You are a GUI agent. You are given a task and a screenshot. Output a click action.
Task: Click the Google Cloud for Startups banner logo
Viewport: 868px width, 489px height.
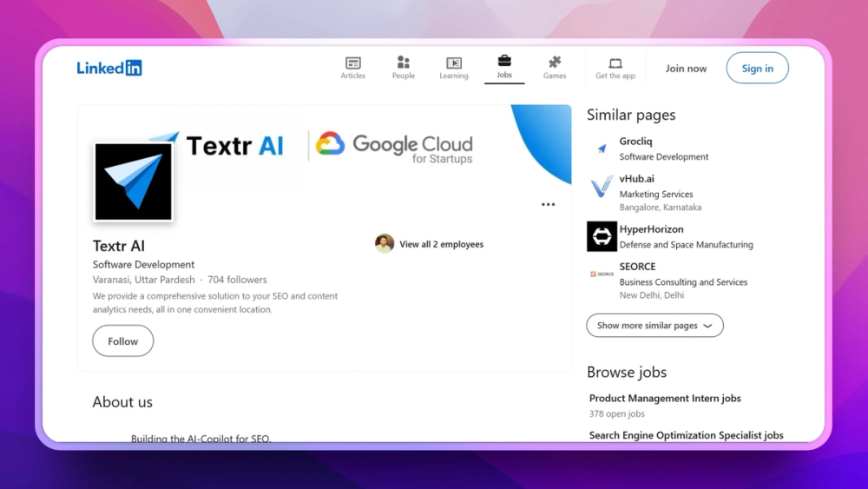click(394, 147)
